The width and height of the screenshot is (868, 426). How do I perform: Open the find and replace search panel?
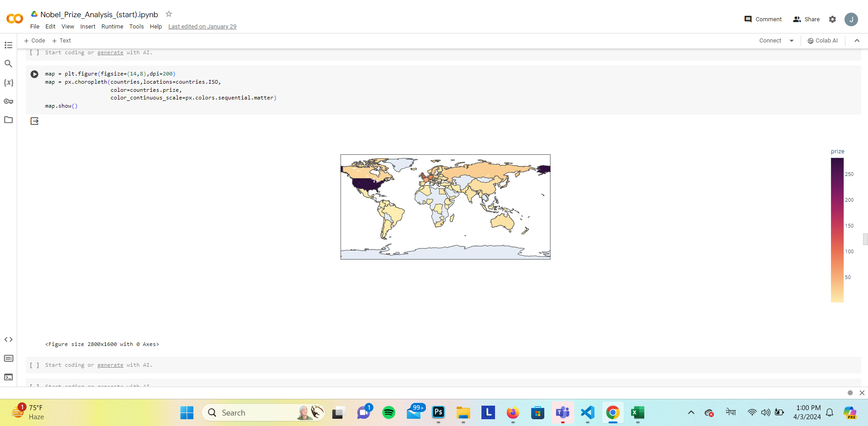coord(8,64)
